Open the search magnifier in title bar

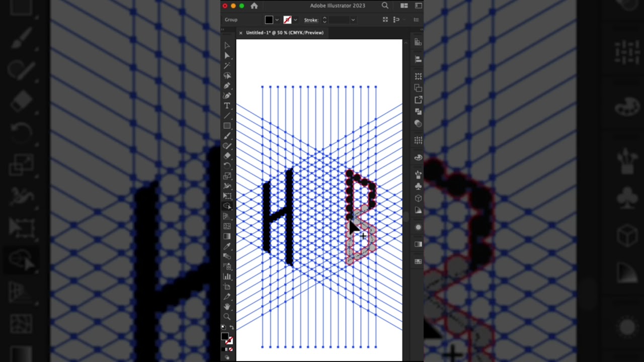(x=385, y=6)
